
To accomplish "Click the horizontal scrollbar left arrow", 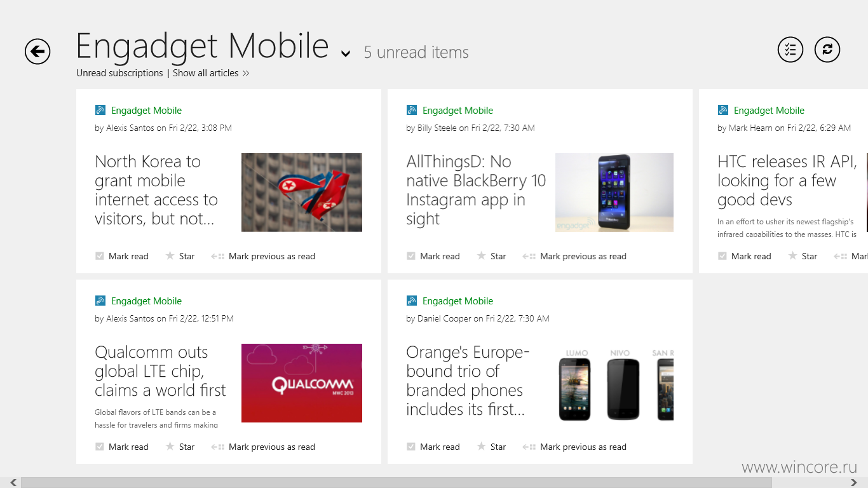I will tap(13, 483).
